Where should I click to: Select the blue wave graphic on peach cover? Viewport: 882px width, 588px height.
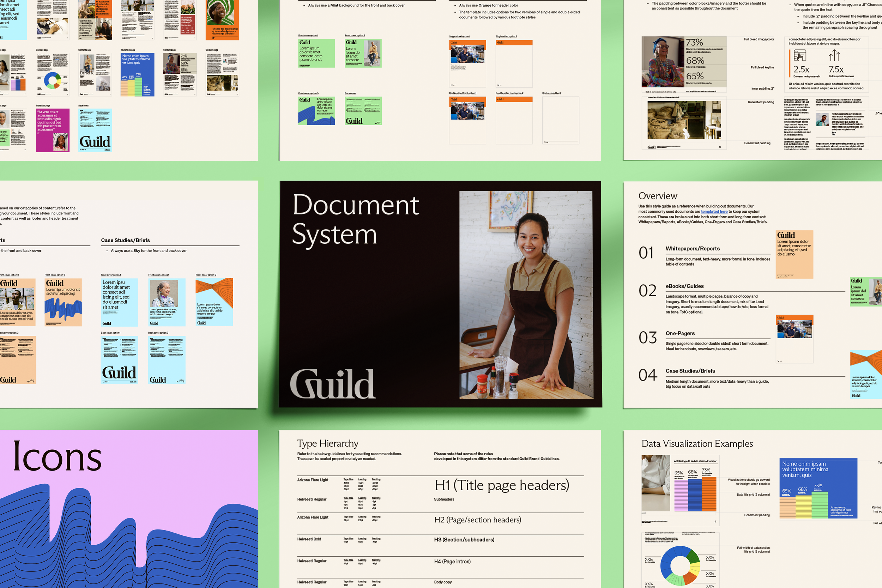click(63, 310)
